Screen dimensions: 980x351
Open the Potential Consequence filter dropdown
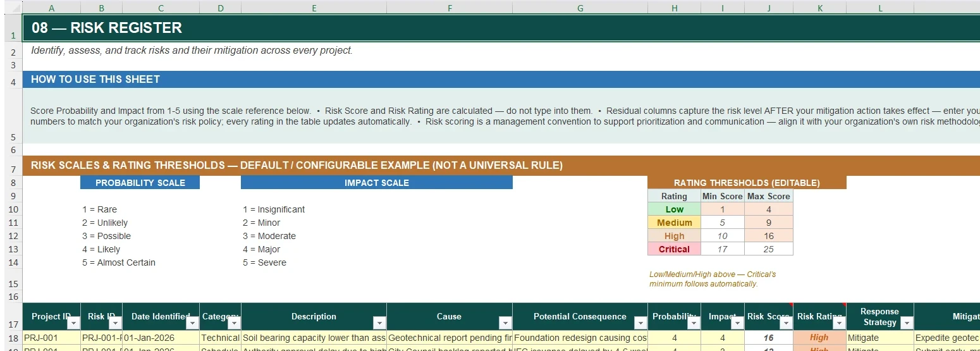click(640, 323)
